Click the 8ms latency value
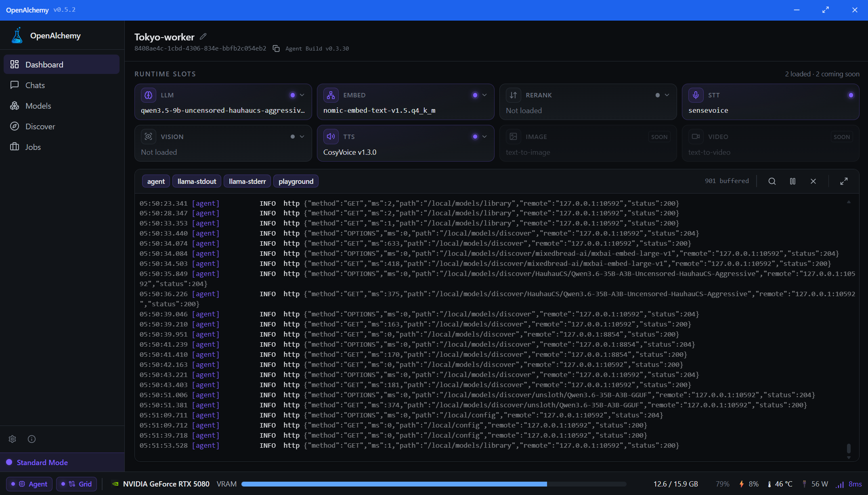Image resolution: width=868 pixels, height=495 pixels. (x=855, y=484)
